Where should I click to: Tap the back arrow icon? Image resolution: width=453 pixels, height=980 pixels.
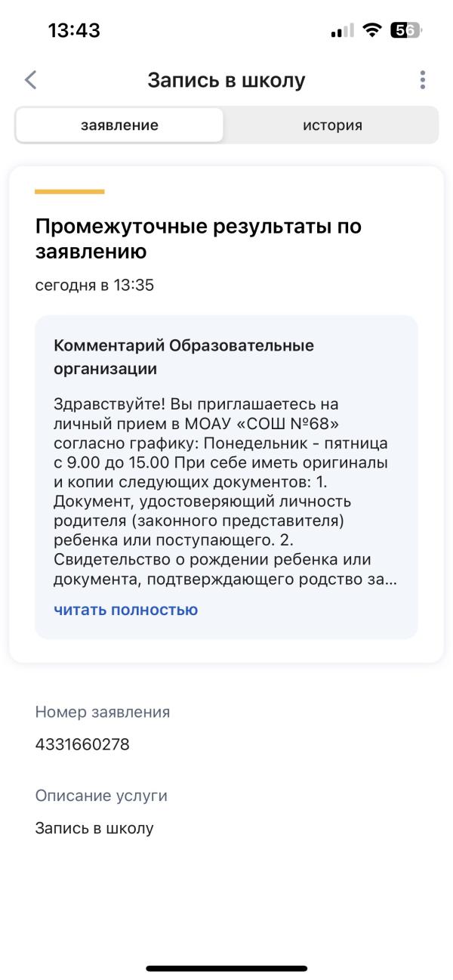[30, 80]
